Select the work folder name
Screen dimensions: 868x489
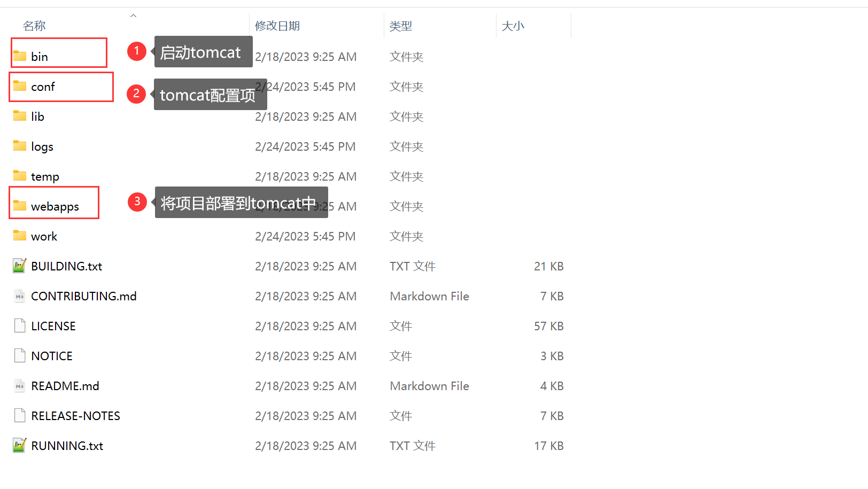(44, 236)
